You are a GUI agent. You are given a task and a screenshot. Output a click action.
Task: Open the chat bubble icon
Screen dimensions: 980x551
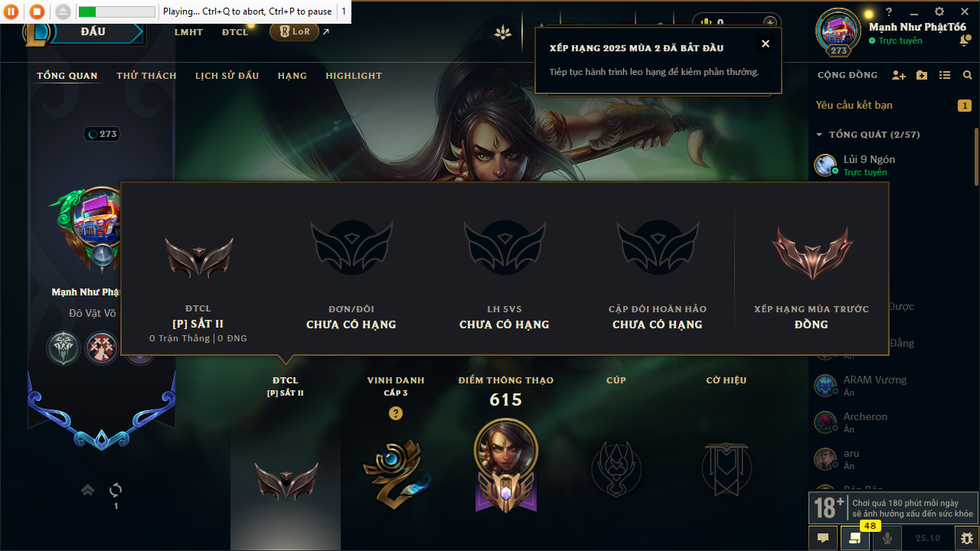pos(823,538)
